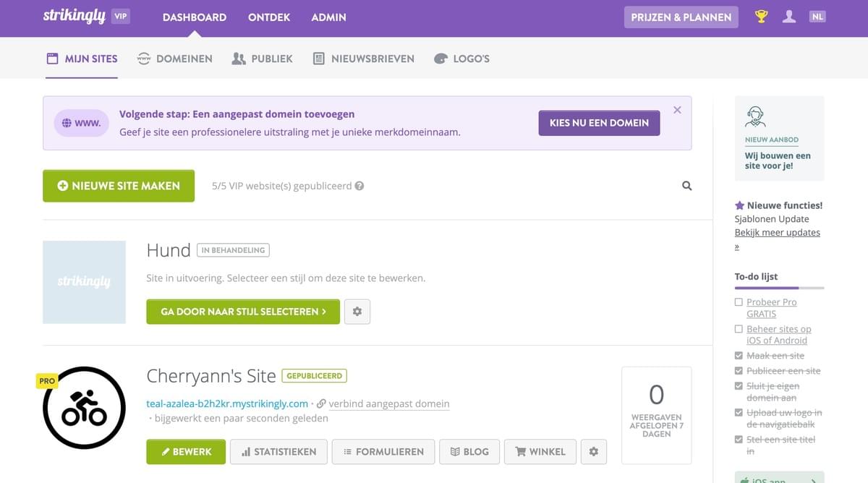This screenshot has height=483, width=868.
Task: Check the Beheer sites op iOS of Android item
Action: (x=739, y=328)
